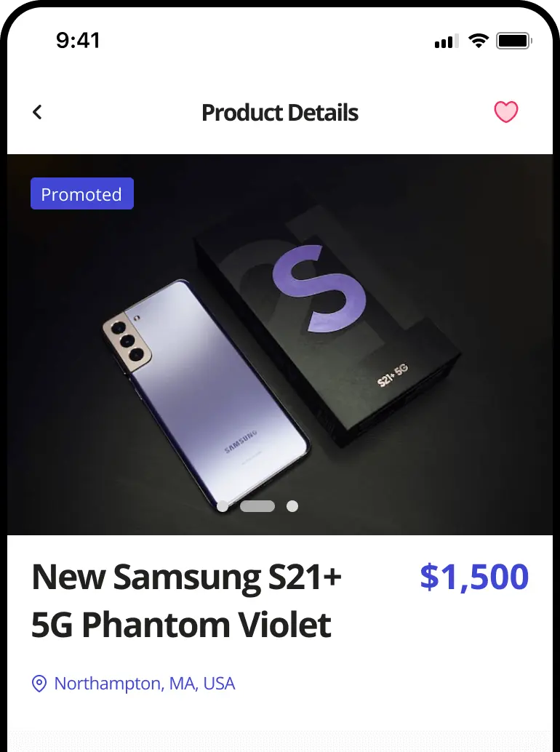Select the first carousel dot
Screen dimensions: 560x752
[x=223, y=506]
